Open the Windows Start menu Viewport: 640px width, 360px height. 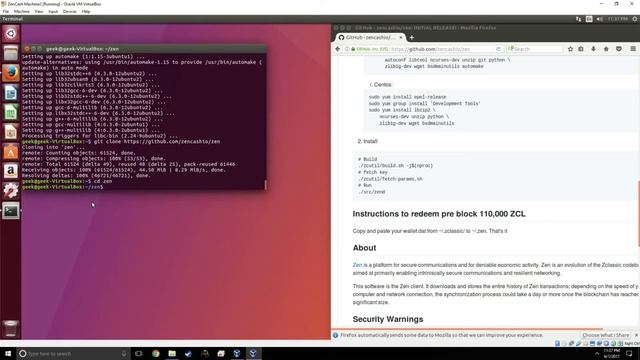point(8,353)
